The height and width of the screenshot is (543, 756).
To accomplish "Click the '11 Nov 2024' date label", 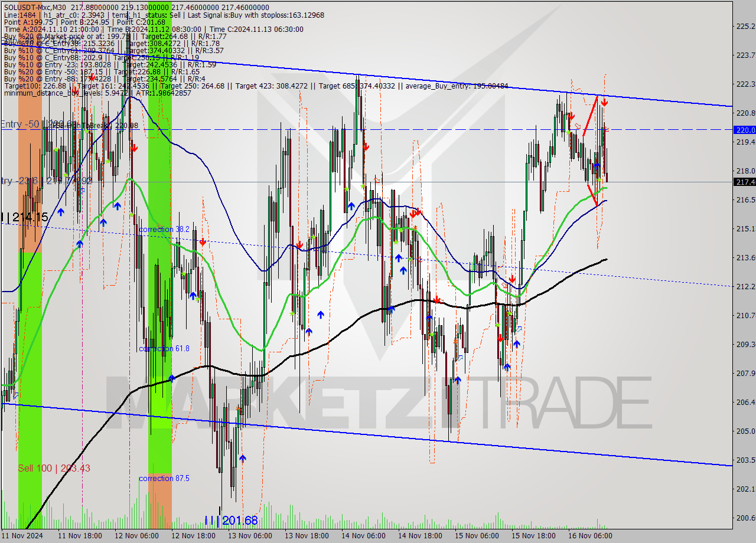I will [x=22, y=536].
